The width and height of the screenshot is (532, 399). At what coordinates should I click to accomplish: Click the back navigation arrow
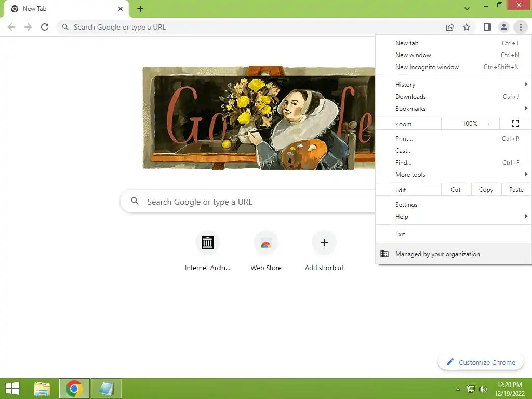[11, 27]
